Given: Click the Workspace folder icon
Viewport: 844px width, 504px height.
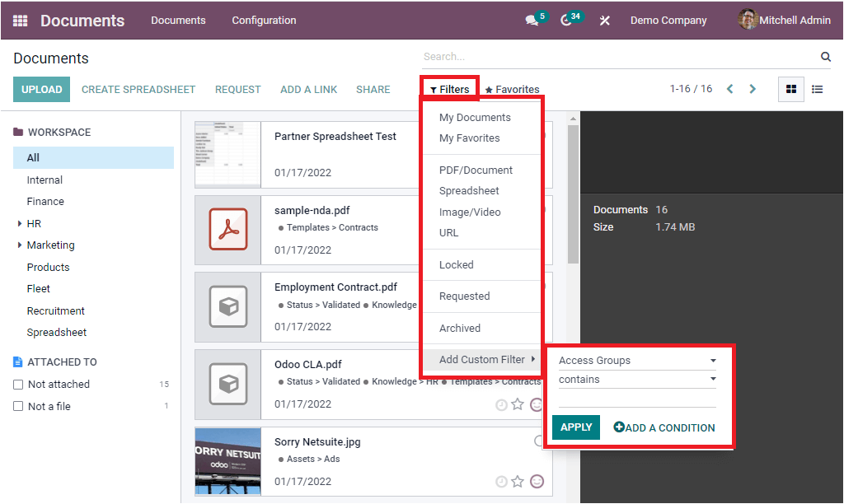Looking at the screenshot, I should click(18, 132).
